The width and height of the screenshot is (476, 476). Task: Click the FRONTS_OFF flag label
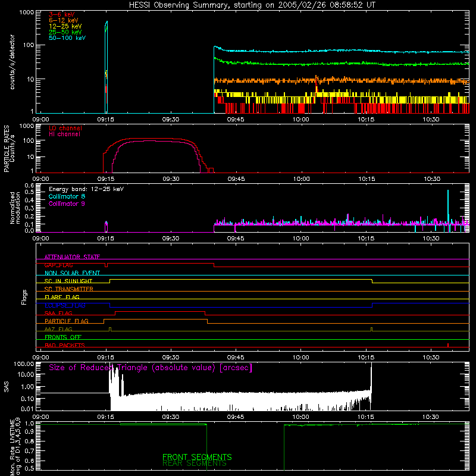click(63, 337)
